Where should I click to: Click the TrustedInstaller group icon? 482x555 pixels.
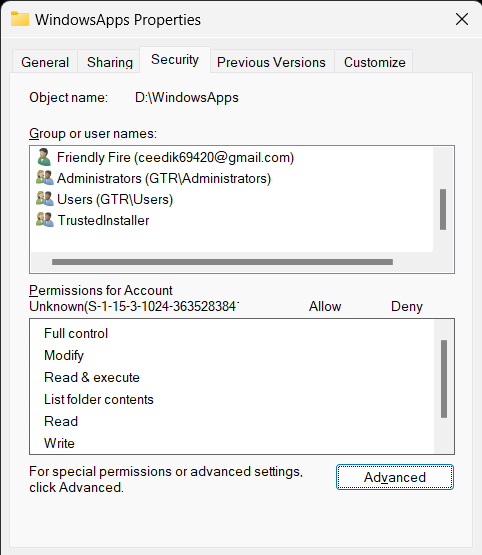pyautogui.click(x=45, y=219)
